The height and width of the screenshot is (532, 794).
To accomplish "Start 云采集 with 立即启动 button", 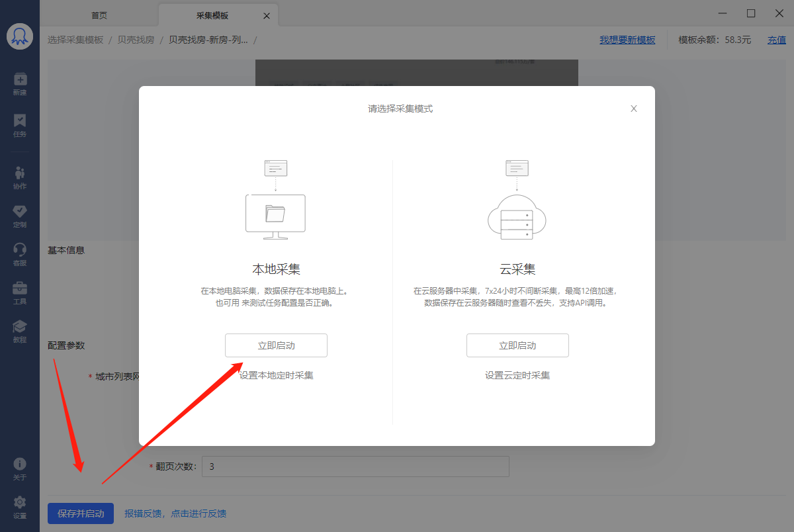I will tap(517, 345).
